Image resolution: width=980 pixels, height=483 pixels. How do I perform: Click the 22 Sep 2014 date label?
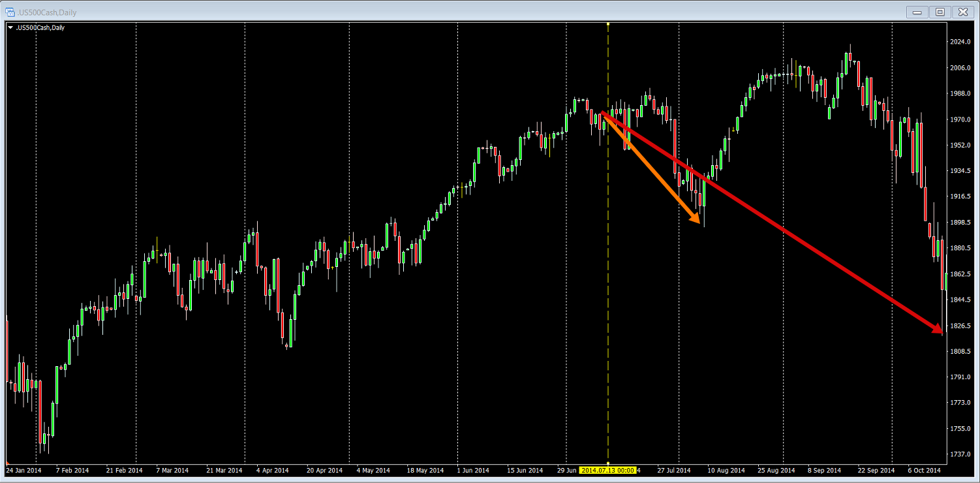(876, 470)
